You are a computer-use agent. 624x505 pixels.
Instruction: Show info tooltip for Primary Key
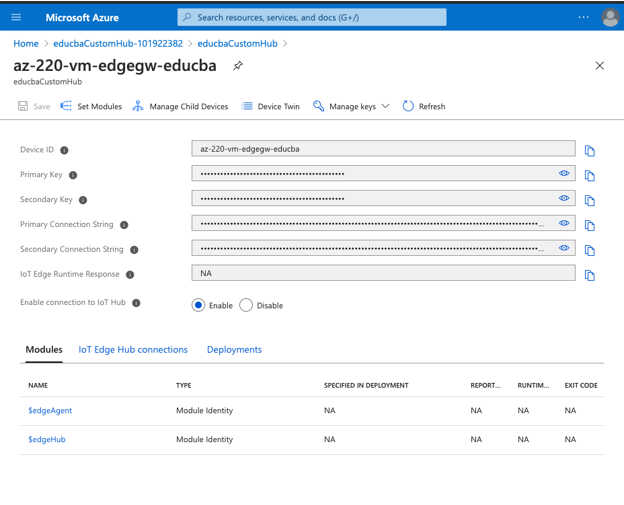73,175
